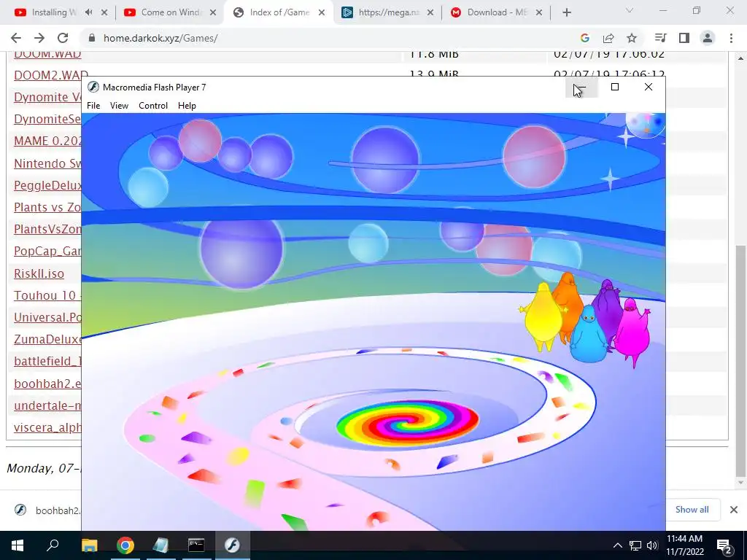Close the downloads bar
Image resolution: width=747 pixels, height=560 pixels.
[x=734, y=510]
